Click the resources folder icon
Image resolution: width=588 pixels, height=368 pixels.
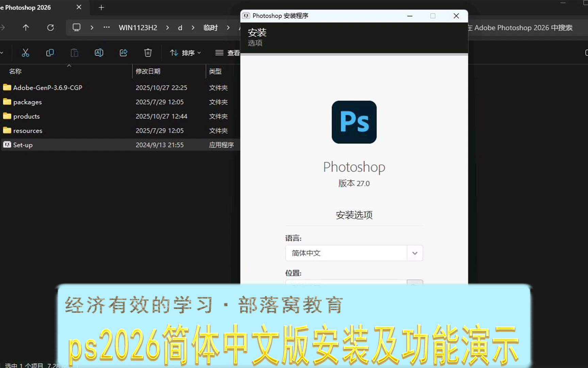[x=7, y=131]
